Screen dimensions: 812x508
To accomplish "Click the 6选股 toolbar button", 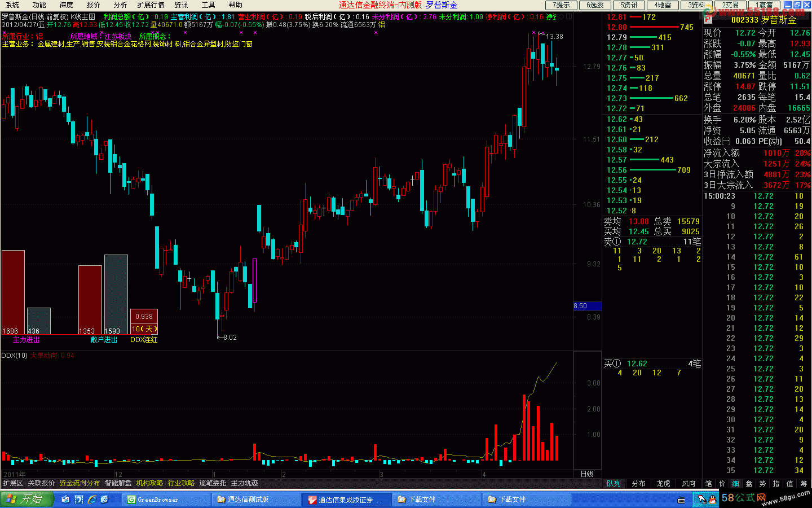I will pos(595,5).
